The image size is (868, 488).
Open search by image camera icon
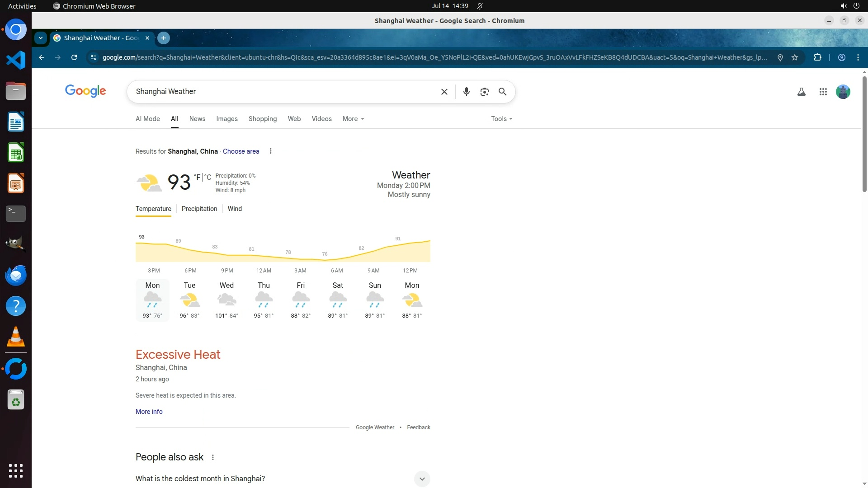(x=484, y=92)
